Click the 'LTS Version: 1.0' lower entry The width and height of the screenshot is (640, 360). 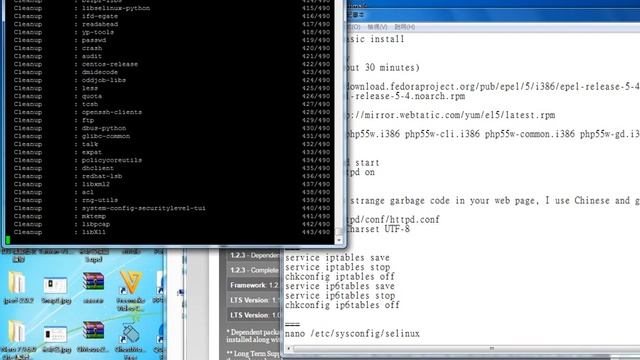(253, 315)
